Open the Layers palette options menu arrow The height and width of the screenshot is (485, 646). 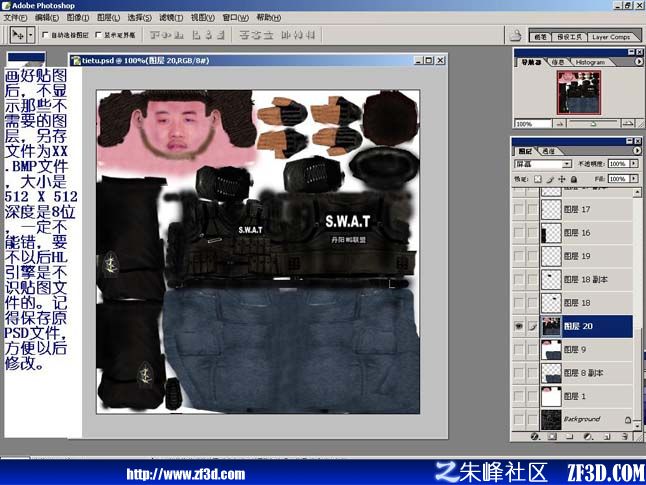pos(637,151)
